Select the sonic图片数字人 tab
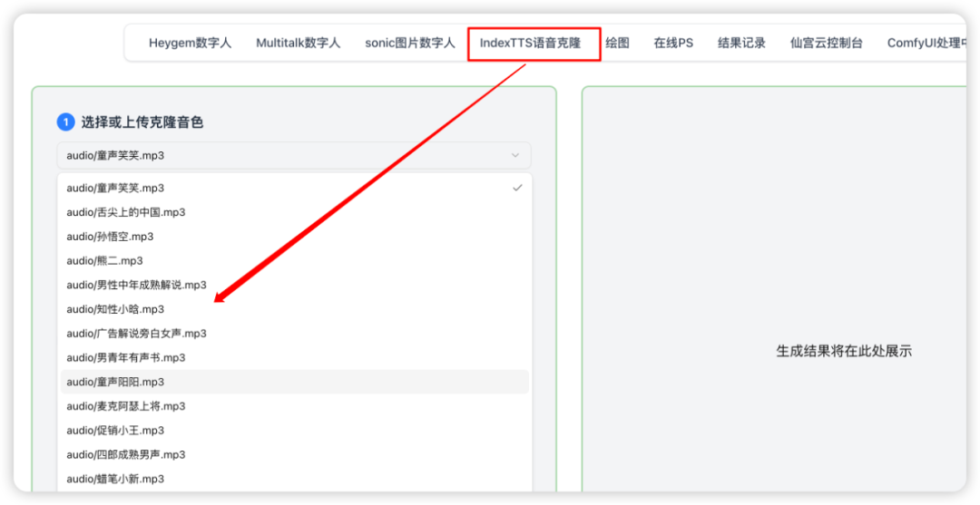This screenshot has width=980, height=505. click(x=410, y=44)
